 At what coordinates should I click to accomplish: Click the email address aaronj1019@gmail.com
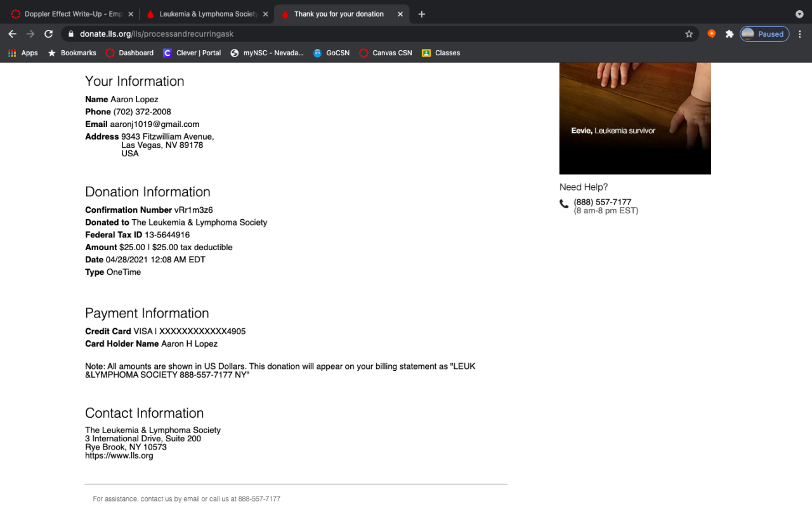pyautogui.click(x=155, y=124)
